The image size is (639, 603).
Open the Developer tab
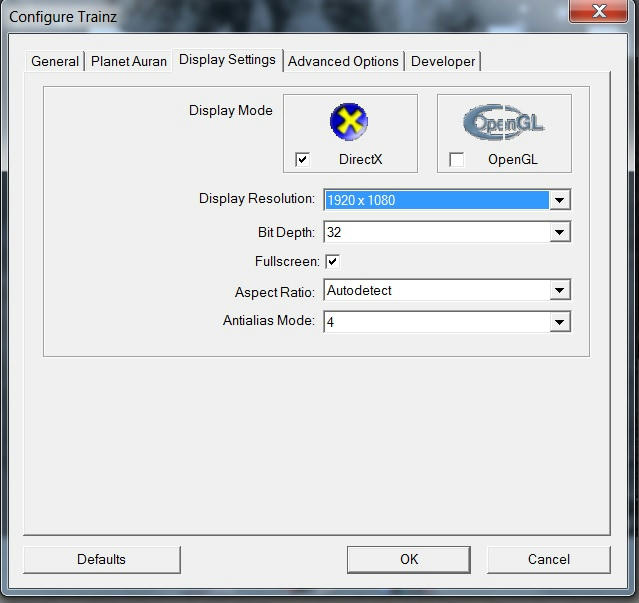point(443,62)
